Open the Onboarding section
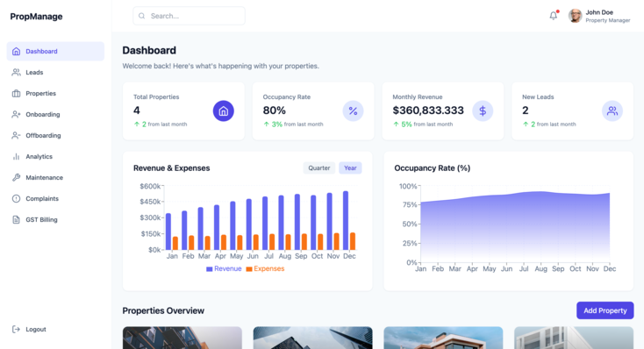This screenshot has height=349, width=644. pos(55,115)
